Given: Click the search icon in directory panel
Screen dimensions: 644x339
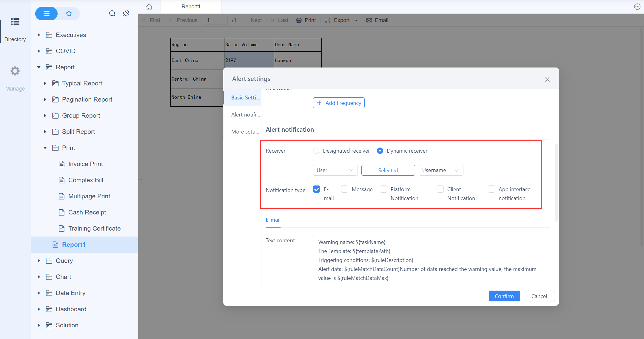Looking at the screenshot, I should [x=112, y=13].
